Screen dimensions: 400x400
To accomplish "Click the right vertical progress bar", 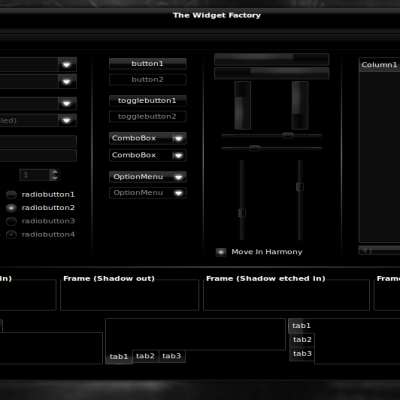I will (x=300, y=105).
